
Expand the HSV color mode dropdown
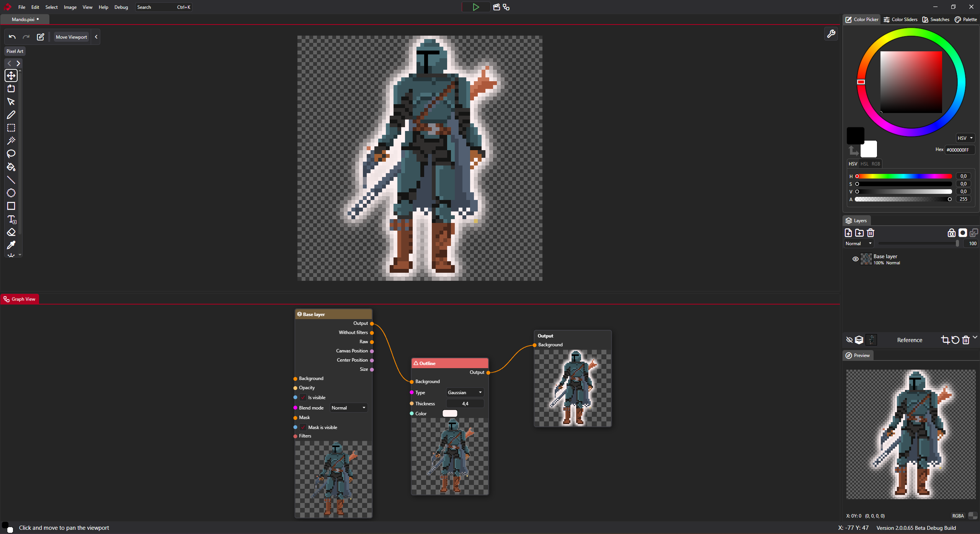pyautogui.click(x=965, y=138)
